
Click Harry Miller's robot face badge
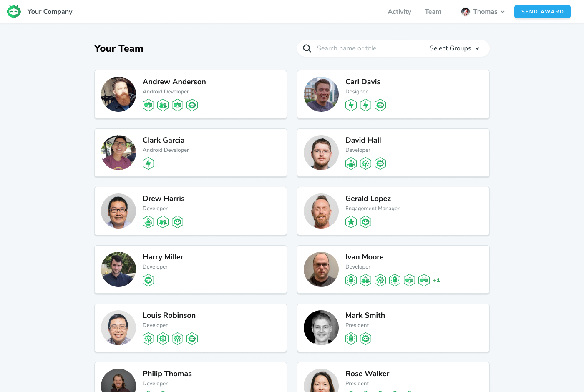pos(148,280)
